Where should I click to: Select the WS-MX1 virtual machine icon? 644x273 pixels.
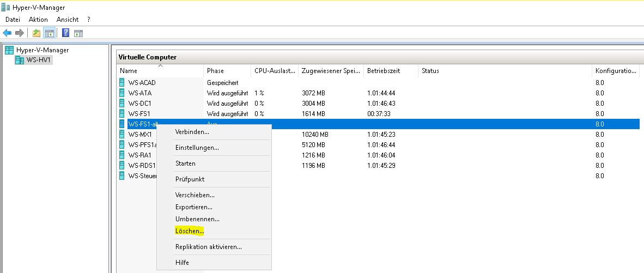click(x=121, y=134)
